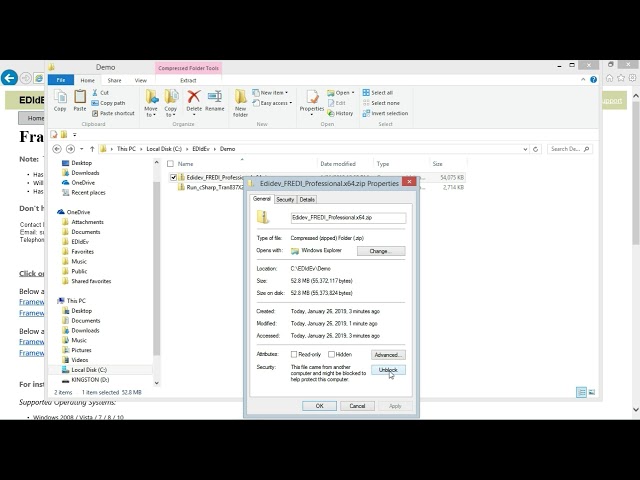The image size is (640, 480).
Task: Enable the Hidden attribute checkbox
Action: (x=331, y=354)
